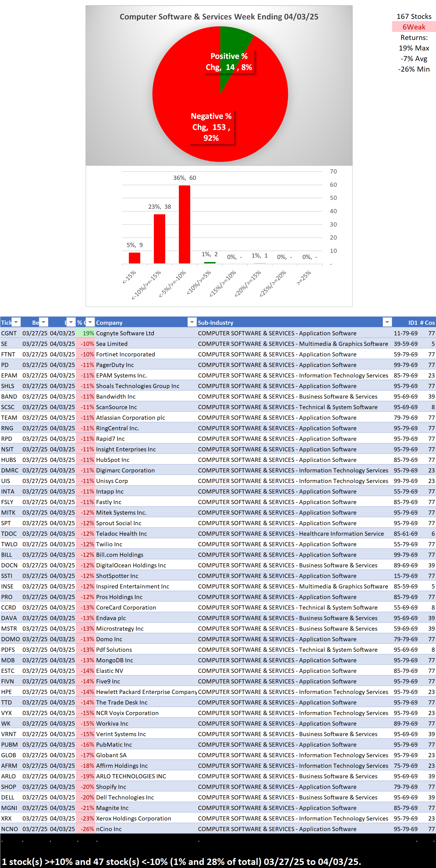
Task: Select the -7% Avg cell
Action: (414, 58)
